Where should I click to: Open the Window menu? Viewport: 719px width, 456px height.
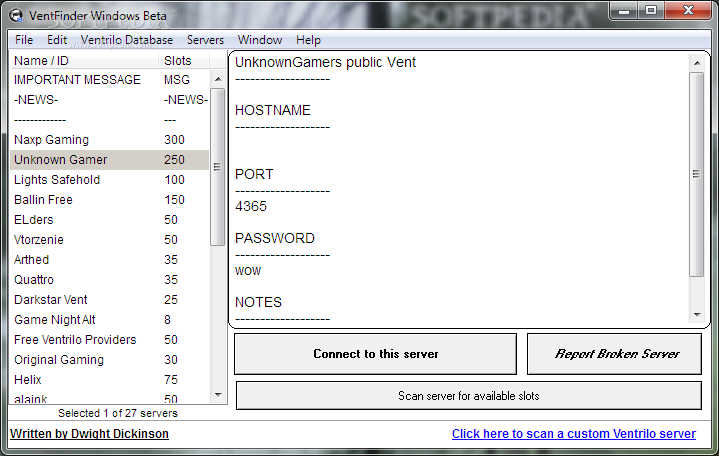tap(260, 40)
